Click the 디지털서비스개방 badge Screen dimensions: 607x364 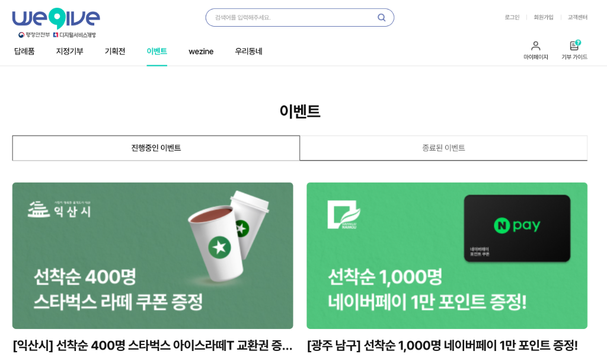(74, 35)
